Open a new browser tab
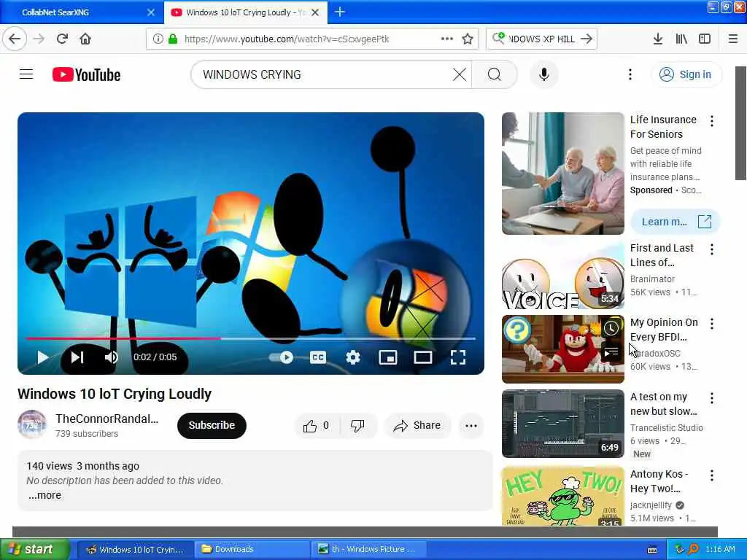This screenshot has width=747, height=560. coord(340,12)
